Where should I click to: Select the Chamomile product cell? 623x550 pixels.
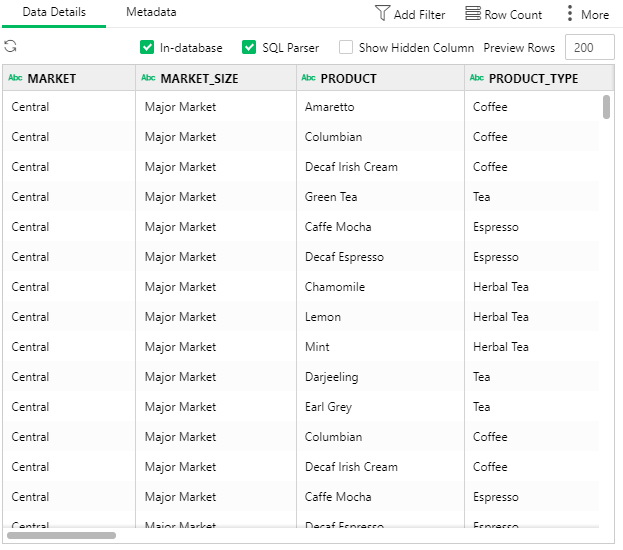tap(334, 287)
